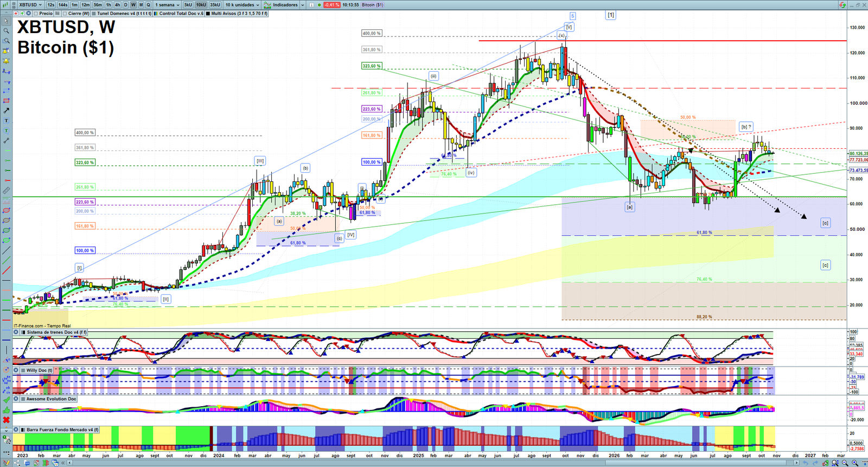Switch to the 4h timeframe
The width and height of the screenshot is (868, 467).
(117, 5)
